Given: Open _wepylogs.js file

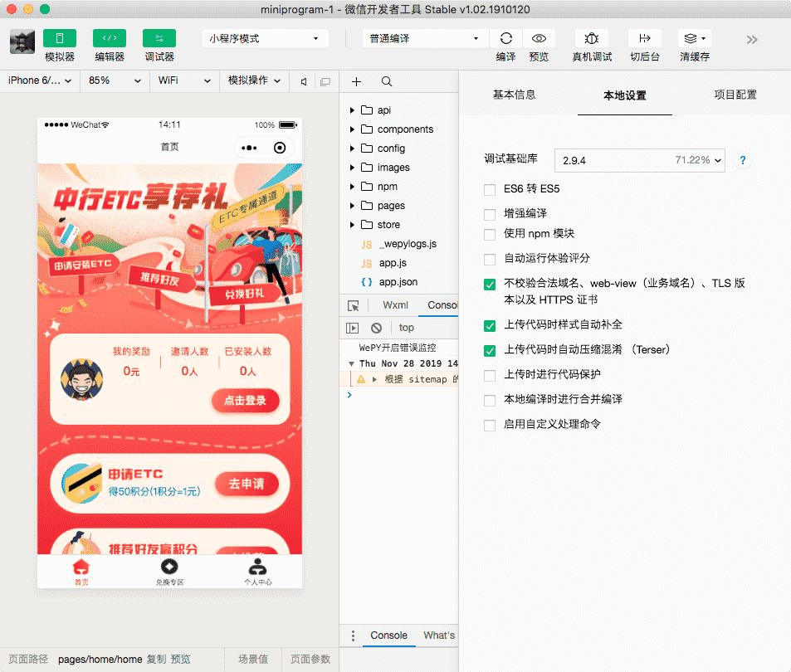Looking at the screenshot, I should click(x=408, y=244).
